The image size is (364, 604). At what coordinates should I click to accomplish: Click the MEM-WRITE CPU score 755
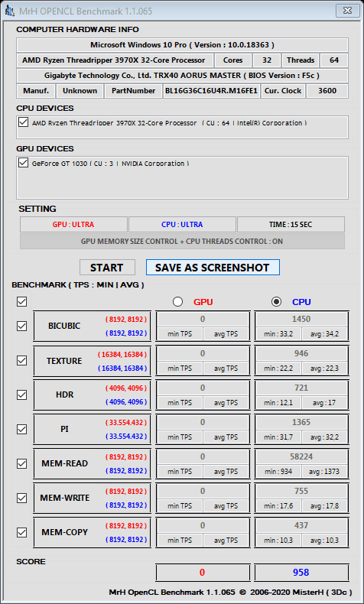[x=301, y=491]
